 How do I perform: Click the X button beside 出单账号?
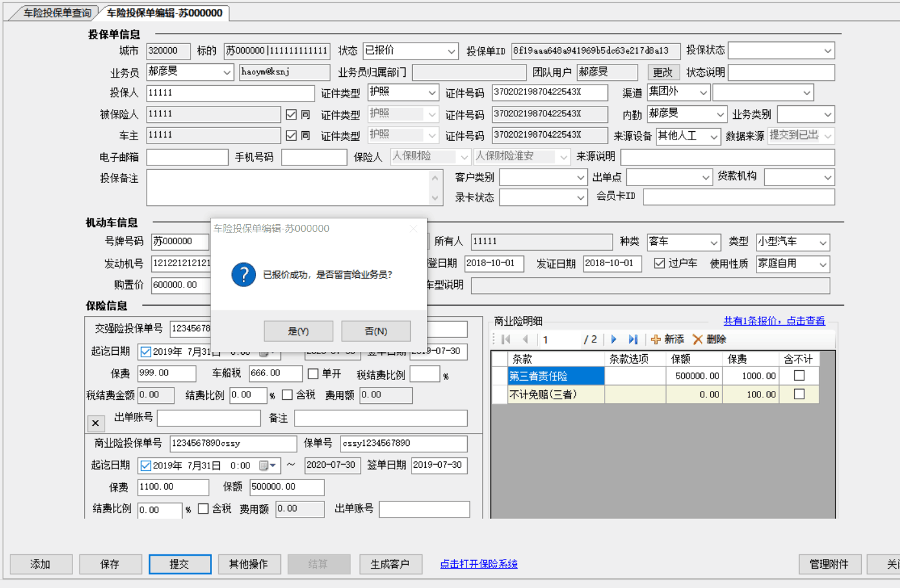[96, 423]
